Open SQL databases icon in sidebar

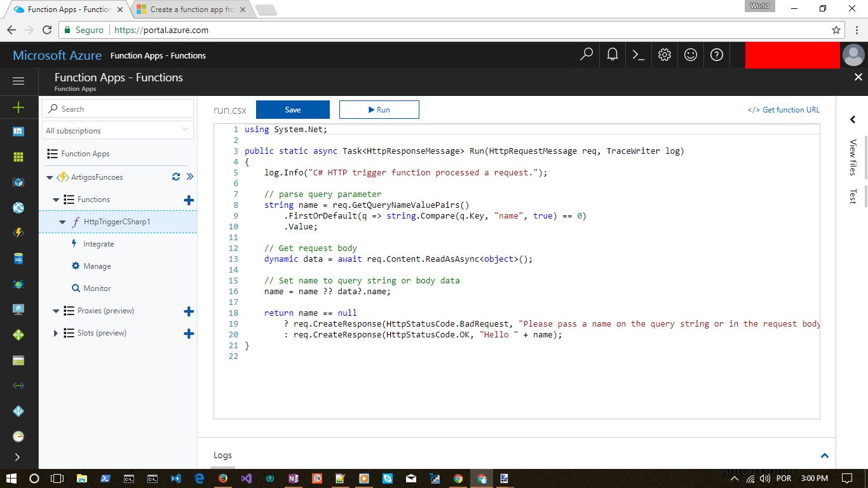[x=18, y=259]
